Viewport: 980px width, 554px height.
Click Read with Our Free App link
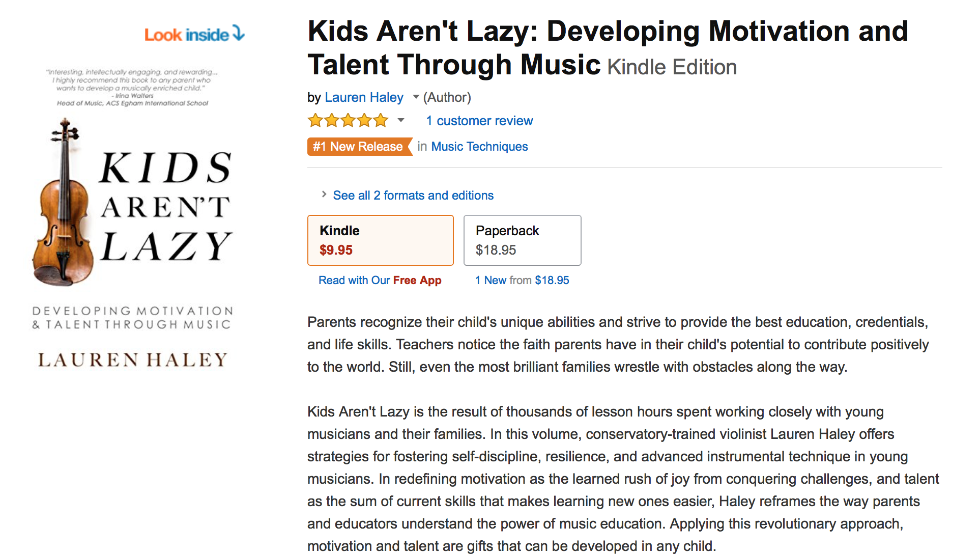coord(380,280)
